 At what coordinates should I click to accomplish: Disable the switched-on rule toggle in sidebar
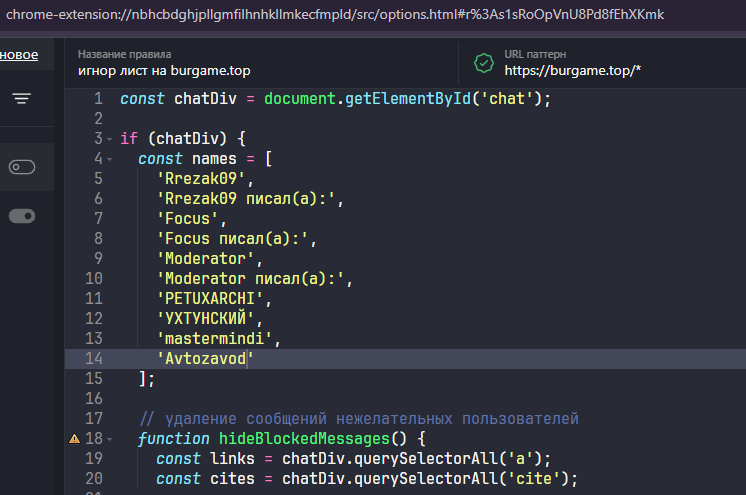coord(22,216)
